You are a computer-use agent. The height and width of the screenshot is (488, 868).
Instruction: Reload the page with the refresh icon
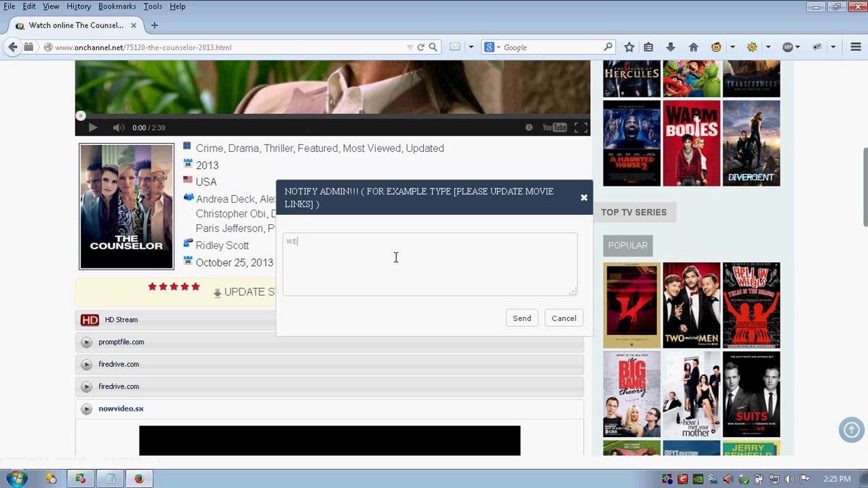[421, 47]
